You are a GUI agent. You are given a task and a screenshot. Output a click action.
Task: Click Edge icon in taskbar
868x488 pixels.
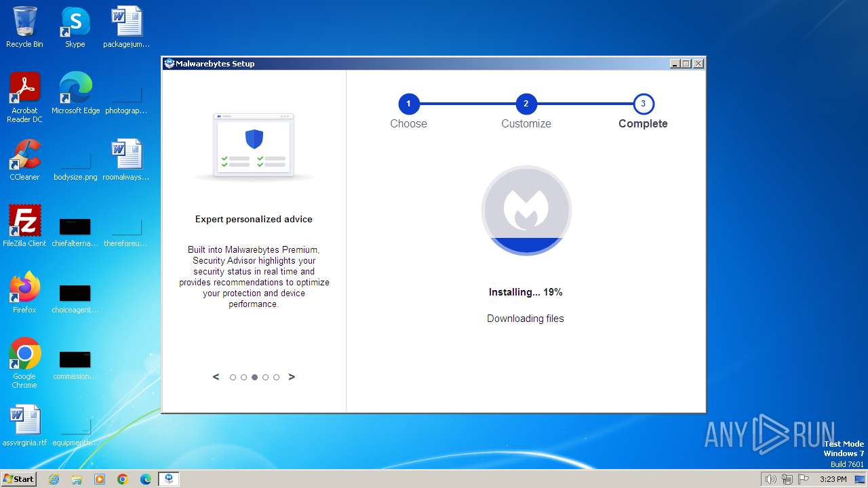[x=146, y=479]
